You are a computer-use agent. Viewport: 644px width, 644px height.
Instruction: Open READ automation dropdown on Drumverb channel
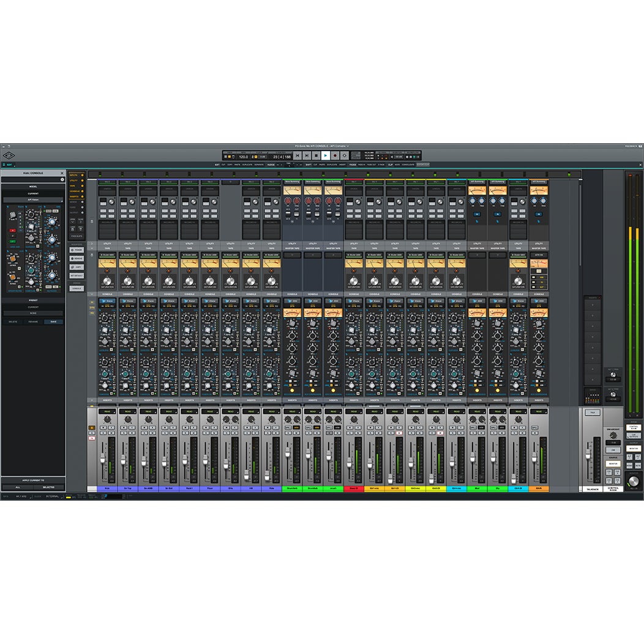point(292,411)
